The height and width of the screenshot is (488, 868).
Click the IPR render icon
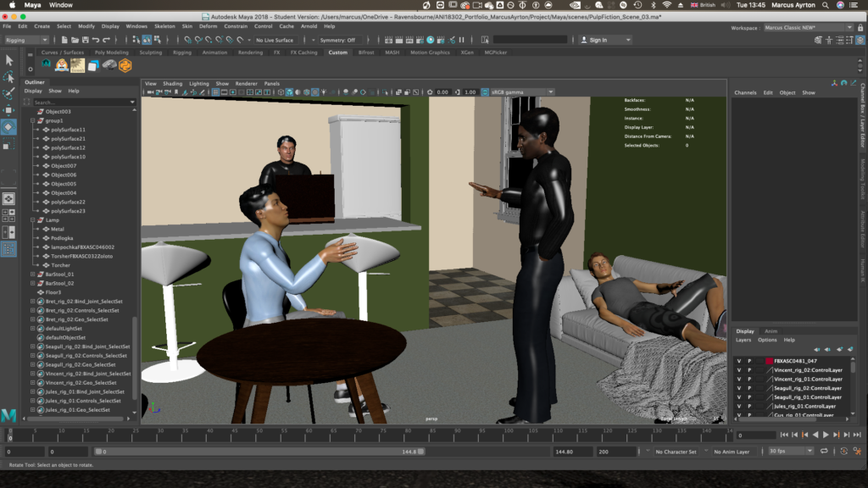tap(409, 40)
